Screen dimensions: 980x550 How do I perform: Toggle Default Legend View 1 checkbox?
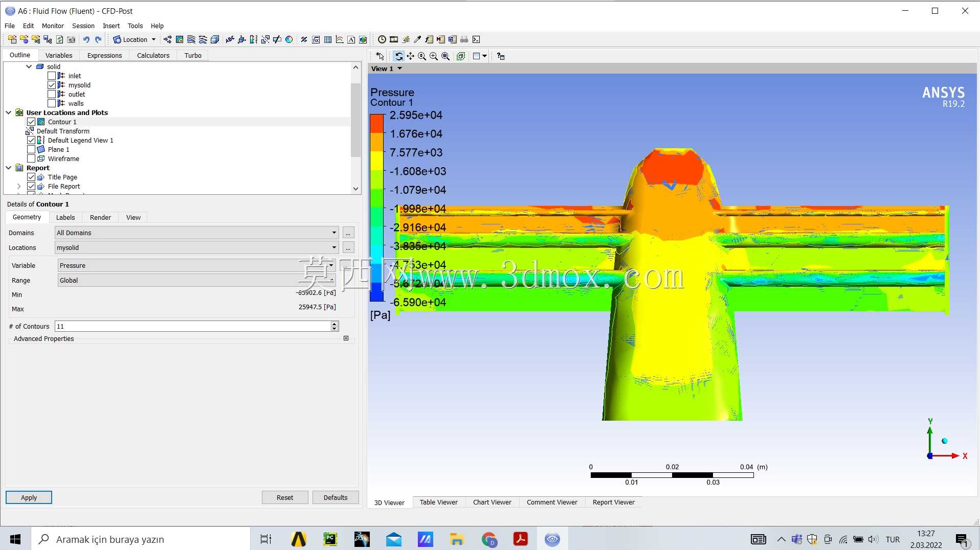[31, 140]
